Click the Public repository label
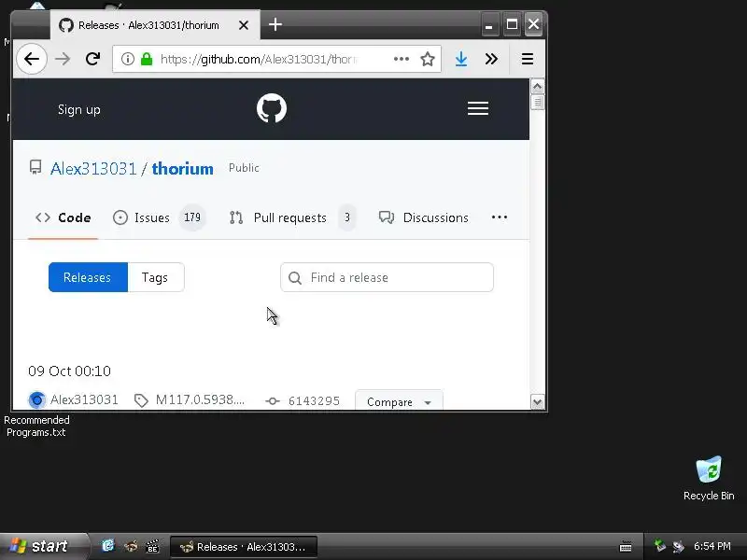Screen dimensions: 747x560 [244, 168]
